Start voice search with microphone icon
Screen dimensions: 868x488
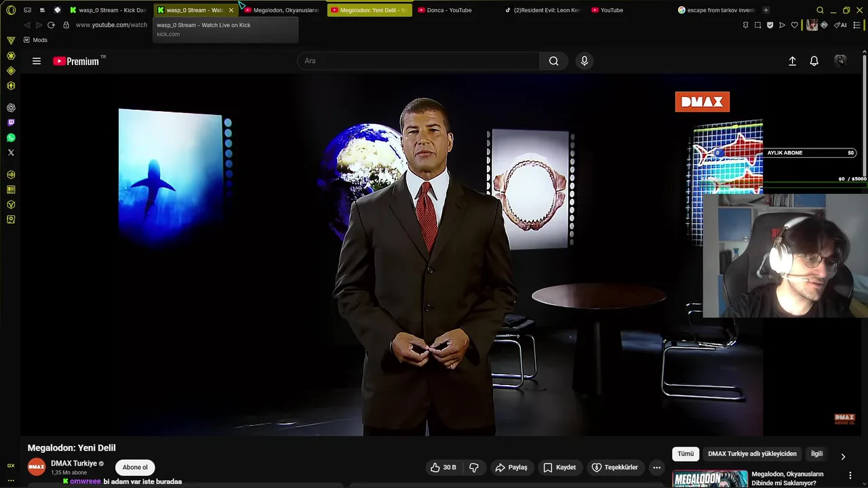[585, 61]
